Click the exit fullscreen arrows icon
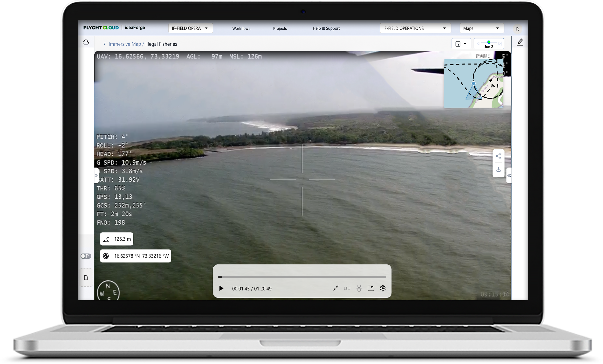The width and height of the screenshot is (603, 364). [x=336, y=288]
